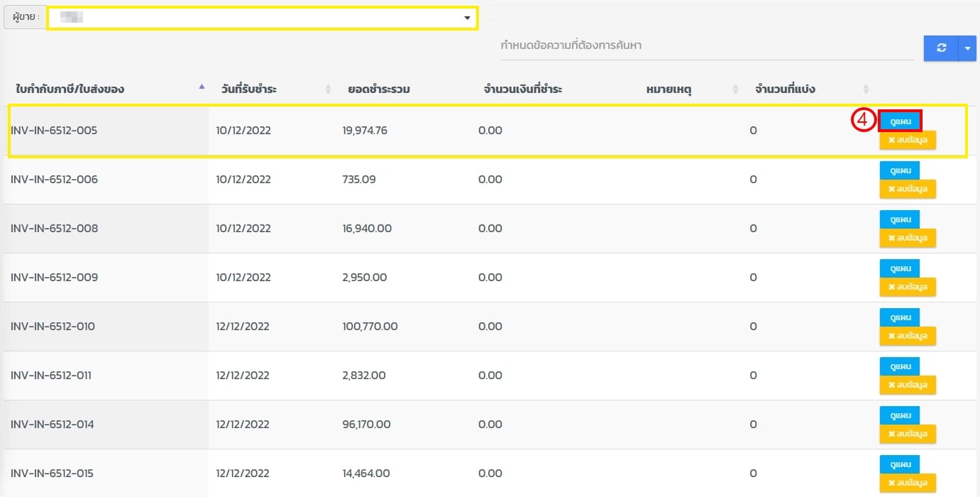The width and height of the screenshot is (980, 497).
Task: Click into the search text field
Action: (x=706, y=45)
